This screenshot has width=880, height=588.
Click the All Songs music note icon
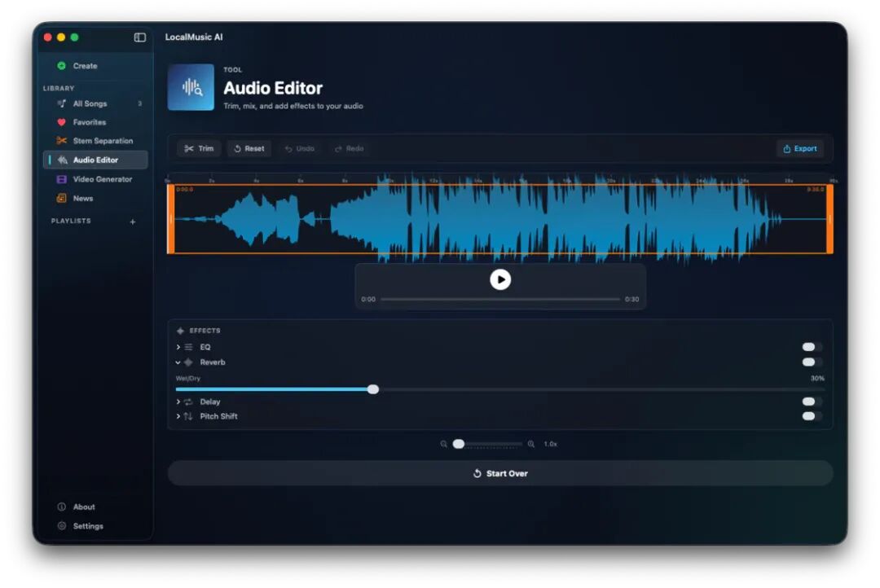(x=62, y=103)
